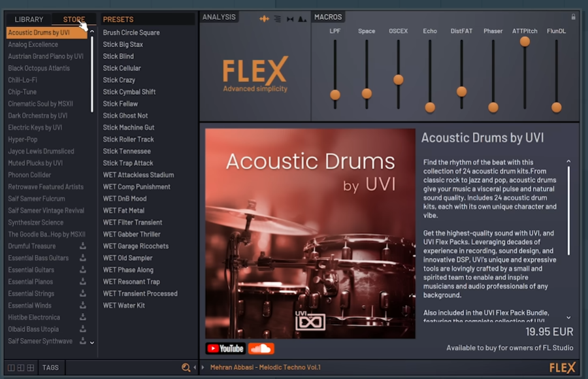Select the waveform analysis view icon

(x=264, y=19)
